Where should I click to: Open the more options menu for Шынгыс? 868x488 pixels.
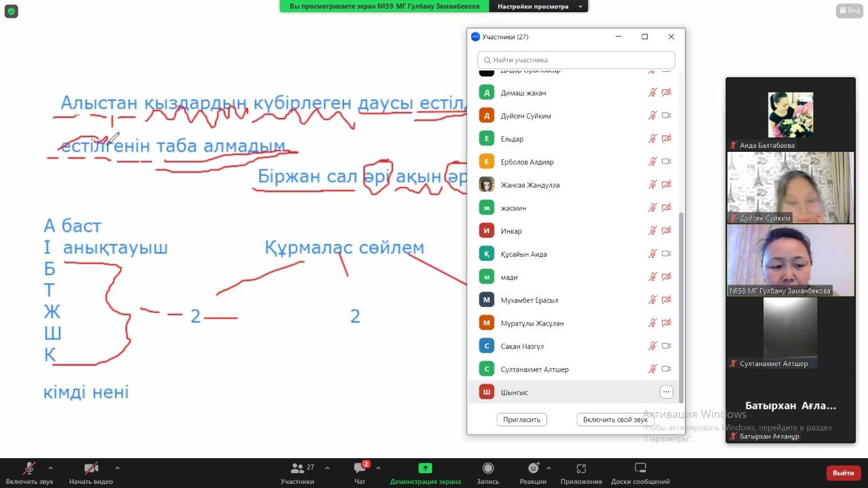click(x=666, y=392)
